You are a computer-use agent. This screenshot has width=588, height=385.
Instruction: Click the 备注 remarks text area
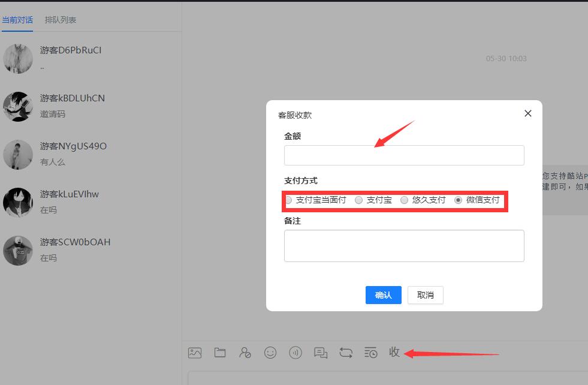pos(404,246)
